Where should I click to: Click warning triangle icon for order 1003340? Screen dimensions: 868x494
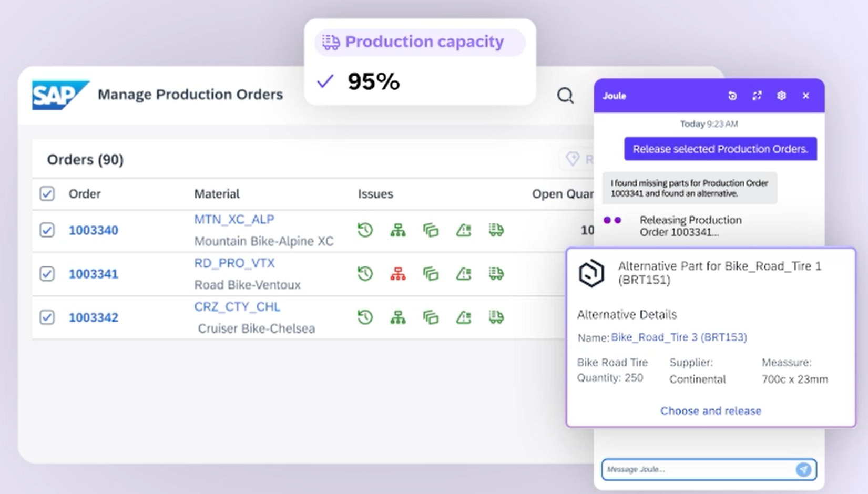(x=463, y=230)
